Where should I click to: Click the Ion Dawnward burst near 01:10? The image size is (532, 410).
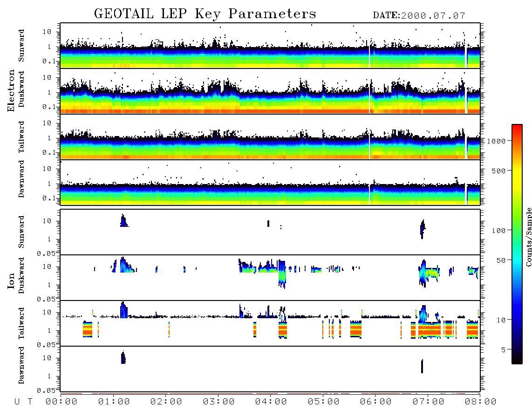(123, 358)
